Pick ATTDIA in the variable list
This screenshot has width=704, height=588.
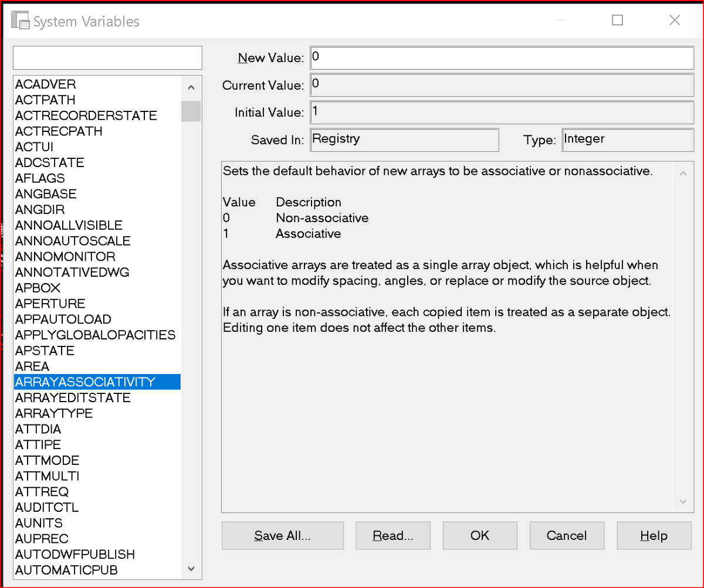pos(38,429)
